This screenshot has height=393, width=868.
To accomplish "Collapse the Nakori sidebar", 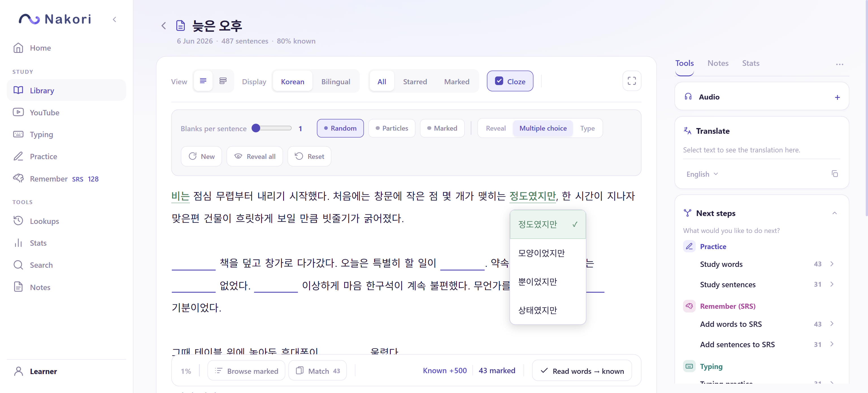I will [114, 20].
